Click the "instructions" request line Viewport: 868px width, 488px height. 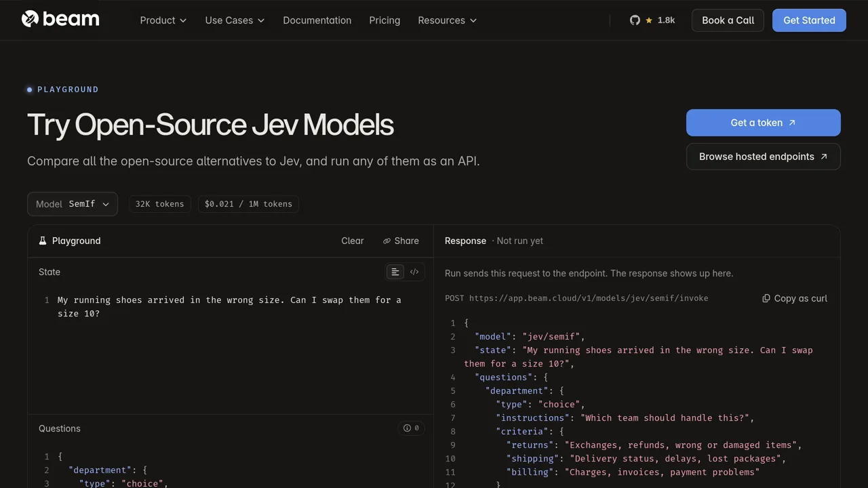[x=625, y=418]
